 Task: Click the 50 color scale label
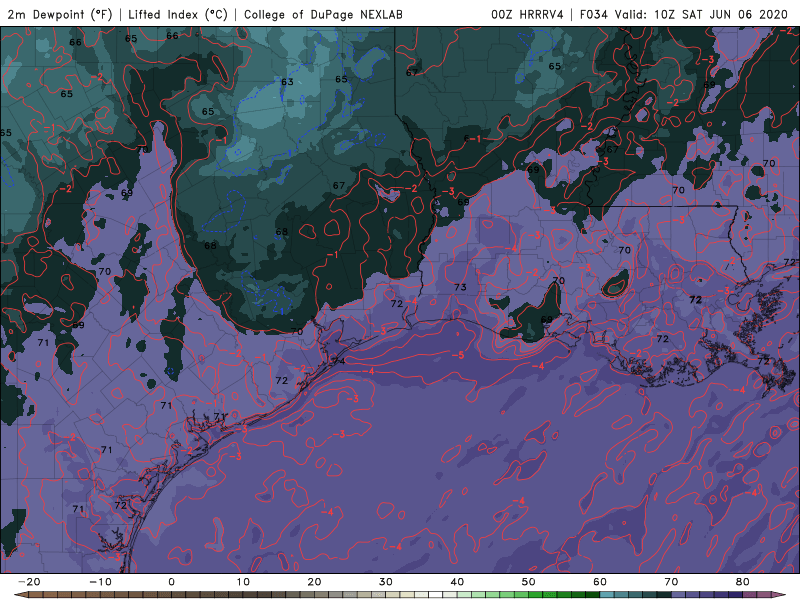pyautogui.click(x=529, y=582)
